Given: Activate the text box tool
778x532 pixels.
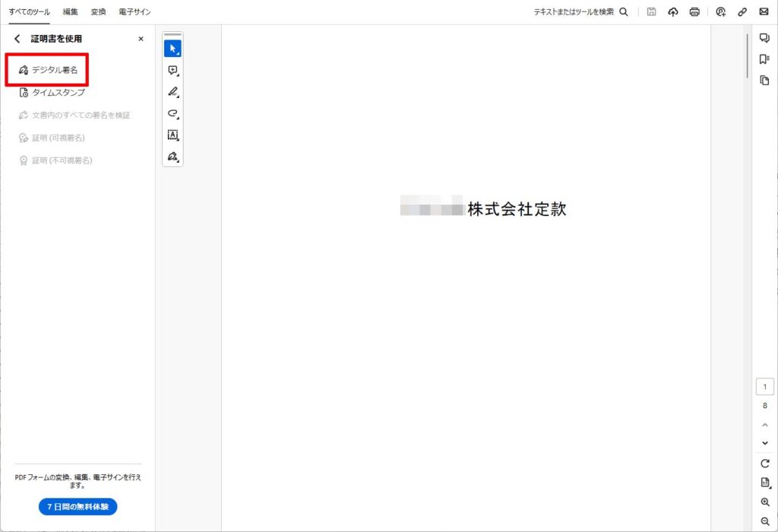Looking at the screenshot, I should click(172, 135).
